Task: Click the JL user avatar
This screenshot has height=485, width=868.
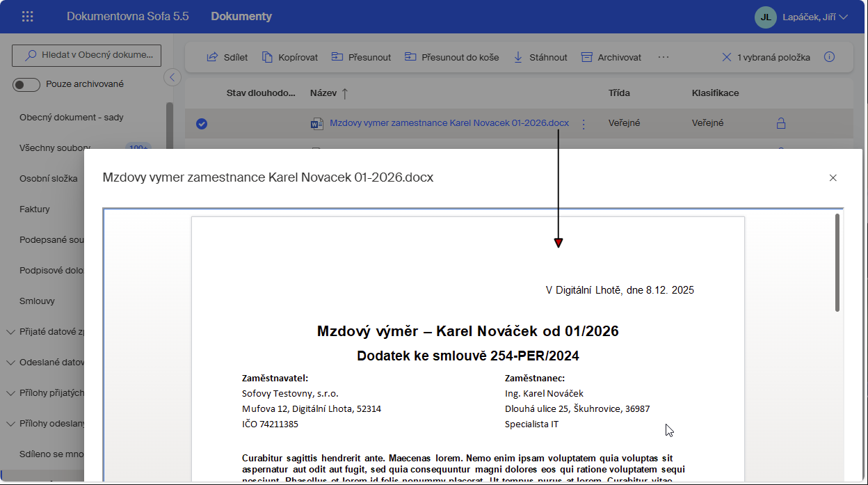Action: [x=766, y=17]
